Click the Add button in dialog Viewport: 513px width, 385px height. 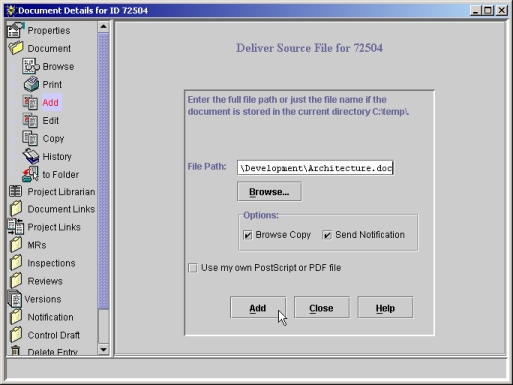click(x=258, y=308)
